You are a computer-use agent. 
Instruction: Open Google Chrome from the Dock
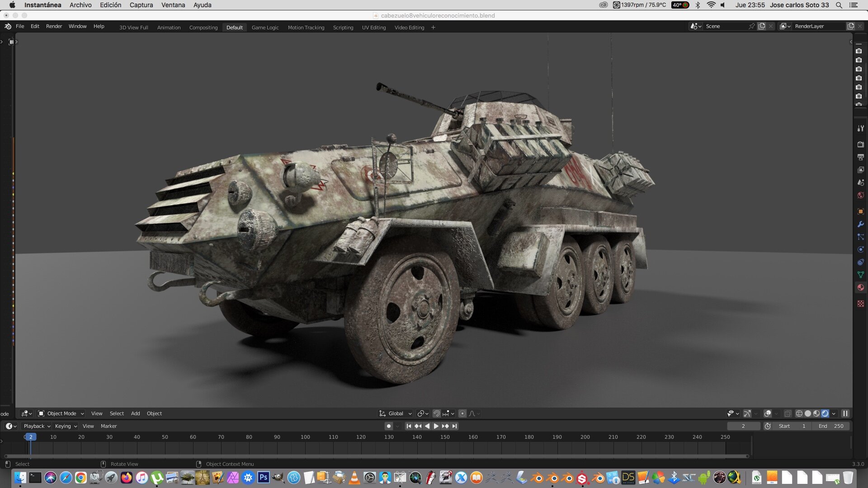[81, 477]
